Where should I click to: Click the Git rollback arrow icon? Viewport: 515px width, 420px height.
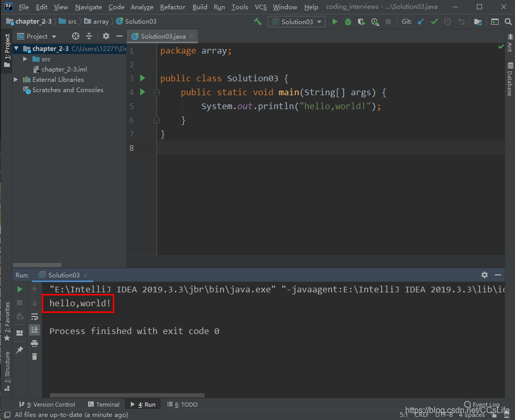pyautogui.click(x=461, y=22)
